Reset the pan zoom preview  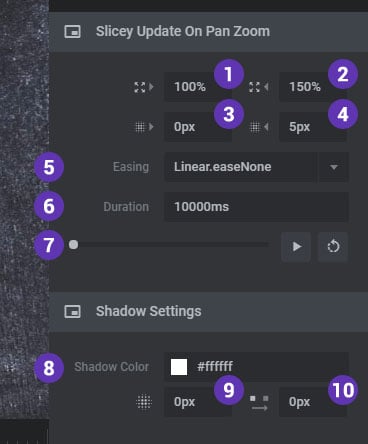pos(333,247)
